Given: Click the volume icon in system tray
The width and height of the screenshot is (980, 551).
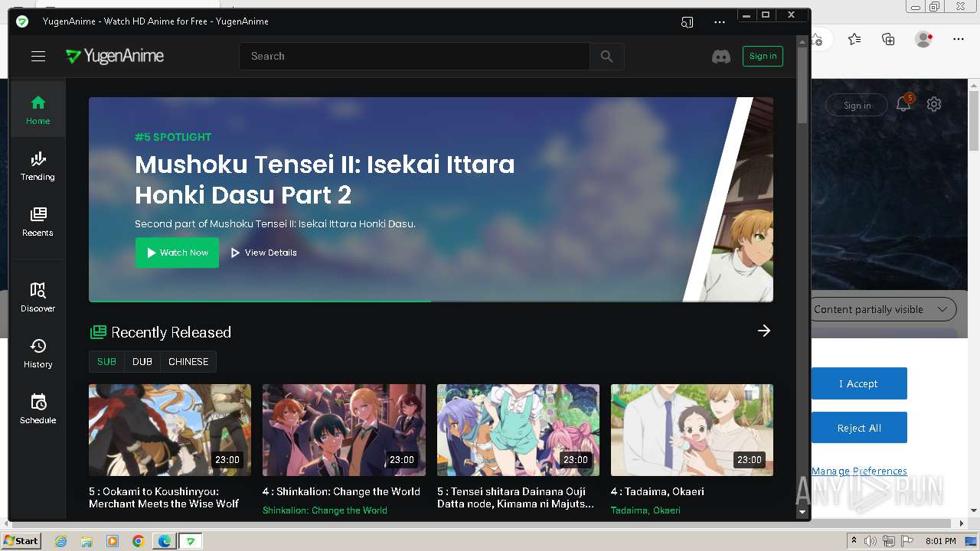Looking at the screenshot, I should click(x=871, y=541).
